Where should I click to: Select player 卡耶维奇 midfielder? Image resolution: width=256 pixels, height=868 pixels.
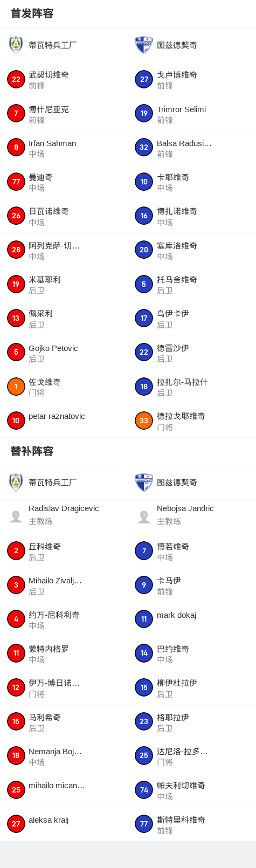[192, 182]
